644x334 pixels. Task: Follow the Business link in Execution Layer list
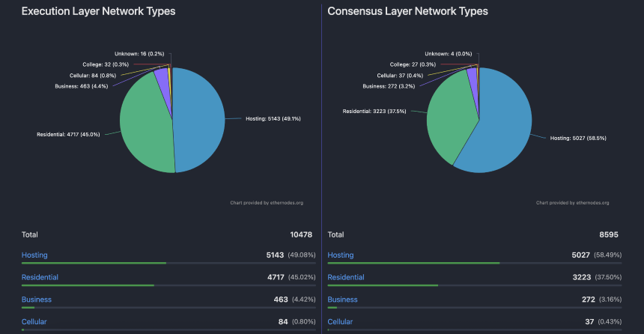37,300
